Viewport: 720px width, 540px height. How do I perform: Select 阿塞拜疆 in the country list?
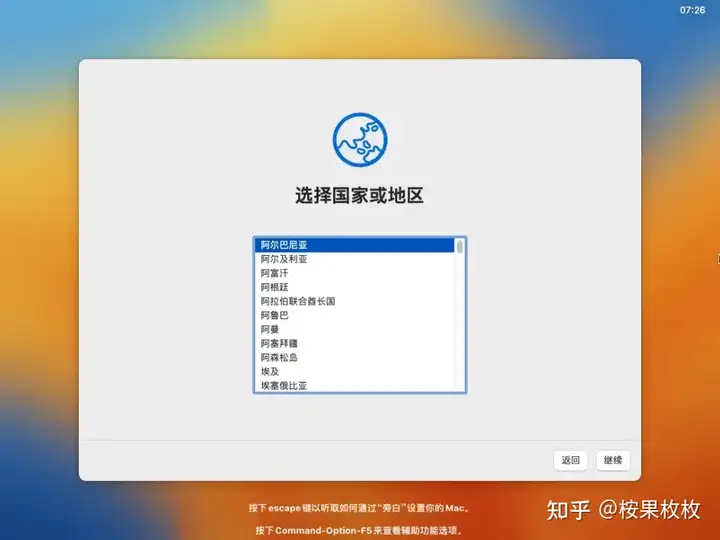(354, 343)
